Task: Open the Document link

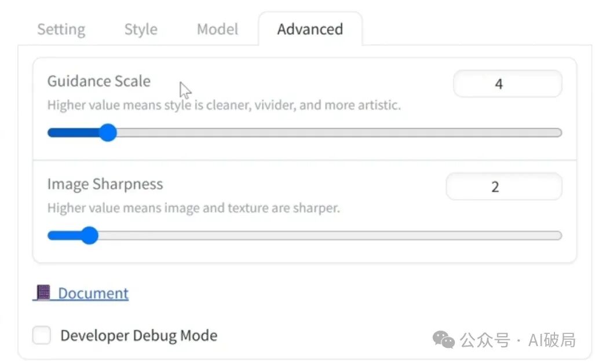Action: (93, 293)
